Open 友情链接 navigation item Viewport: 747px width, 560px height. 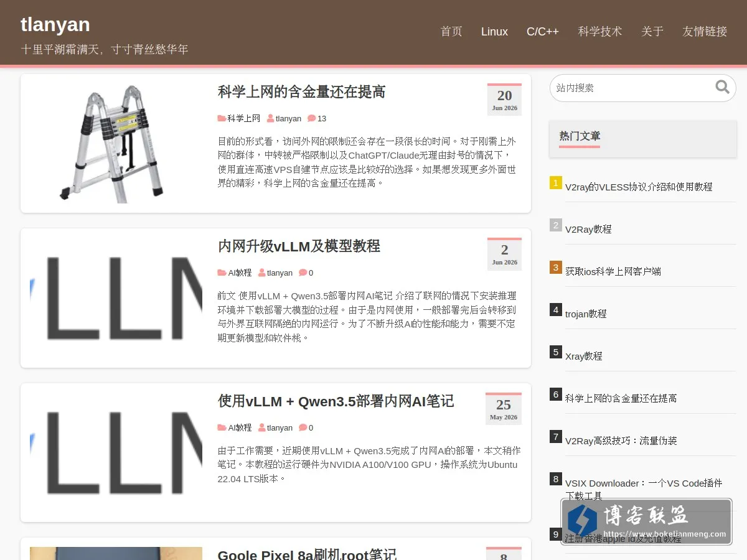point(705,32)
